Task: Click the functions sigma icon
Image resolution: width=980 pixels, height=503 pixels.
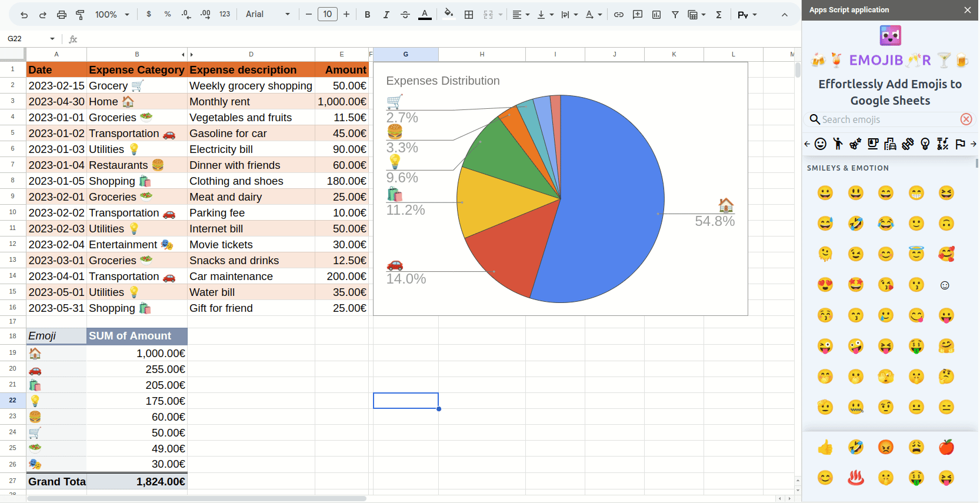Action: [x=719, y=15]
